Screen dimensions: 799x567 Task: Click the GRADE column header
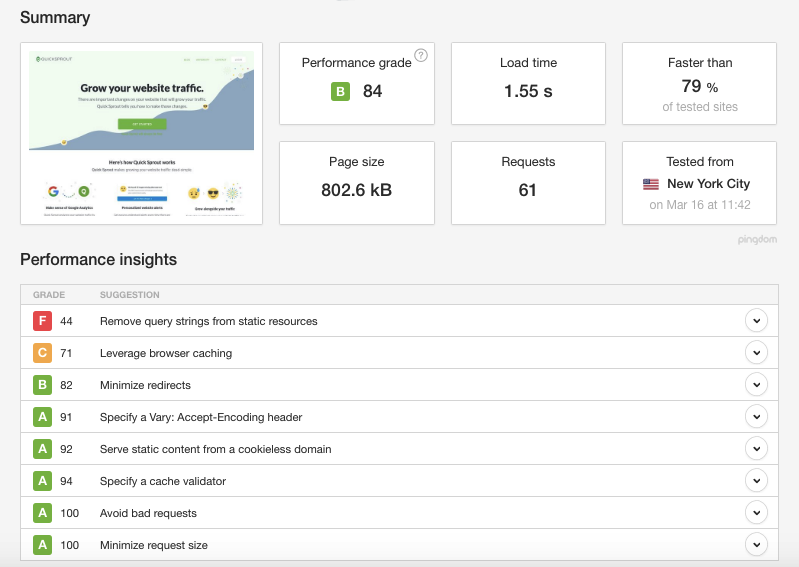[49, 295]
